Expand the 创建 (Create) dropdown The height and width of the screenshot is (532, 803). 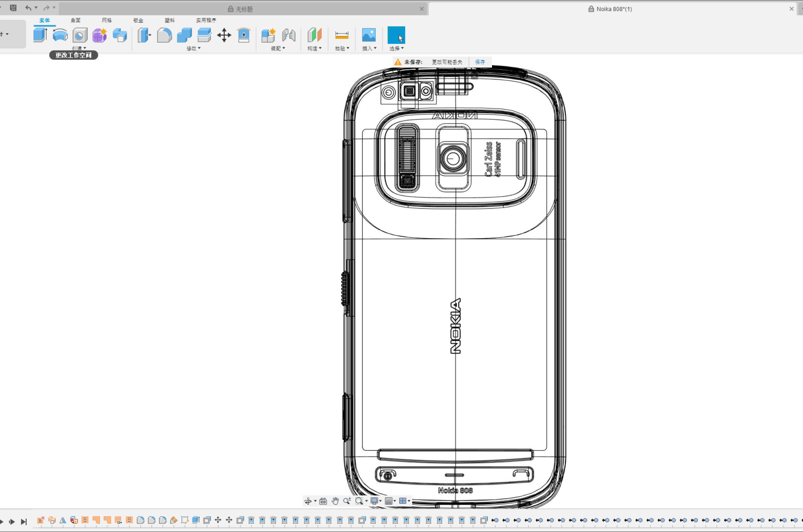click(79, 48)
